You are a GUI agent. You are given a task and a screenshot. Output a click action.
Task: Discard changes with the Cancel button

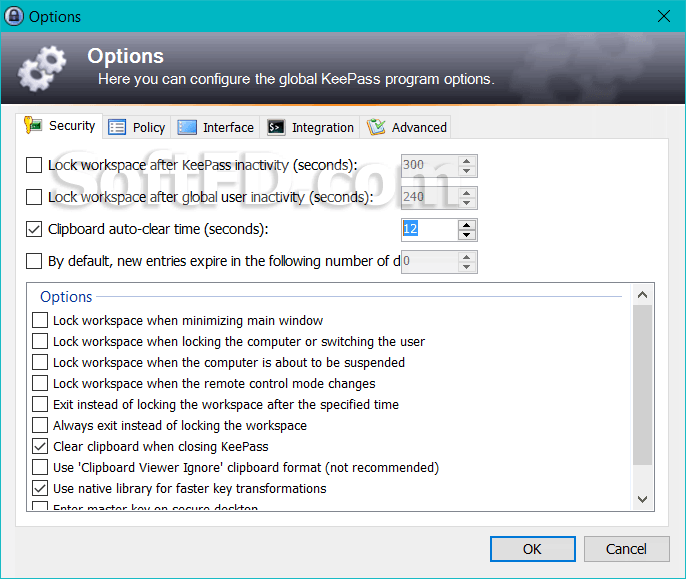pos(626,549)
